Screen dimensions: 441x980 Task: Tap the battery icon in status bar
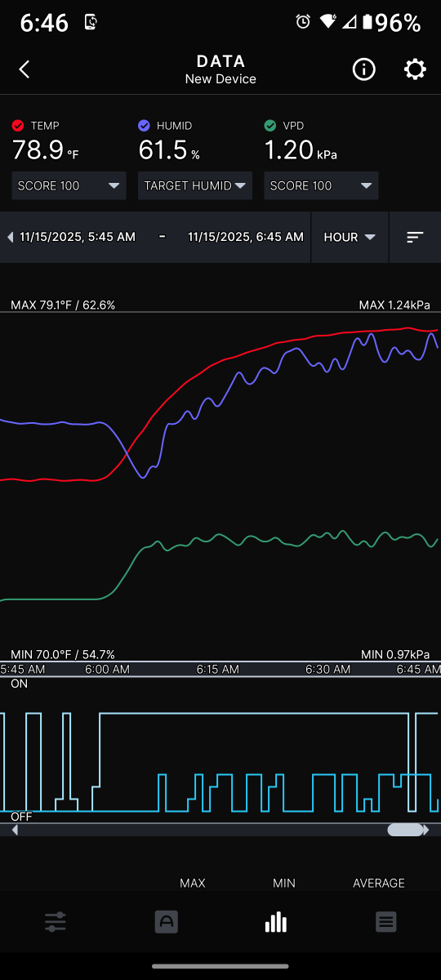tap(367, 22)
